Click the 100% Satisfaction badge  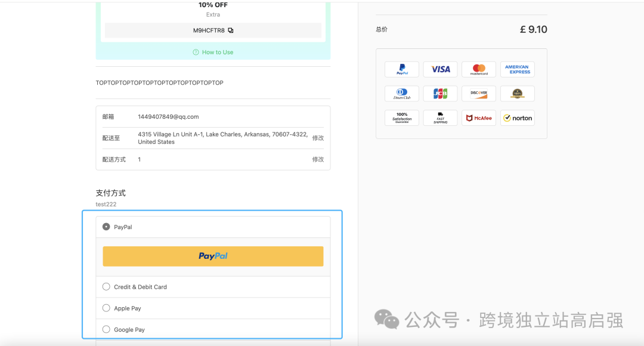click(402, 118)
